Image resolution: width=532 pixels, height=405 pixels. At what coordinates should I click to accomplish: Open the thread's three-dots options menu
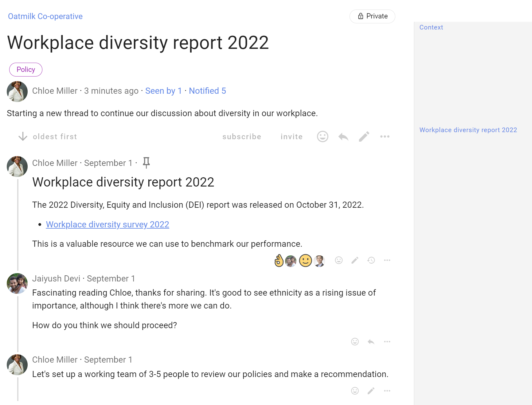click(x=385, y=136)
